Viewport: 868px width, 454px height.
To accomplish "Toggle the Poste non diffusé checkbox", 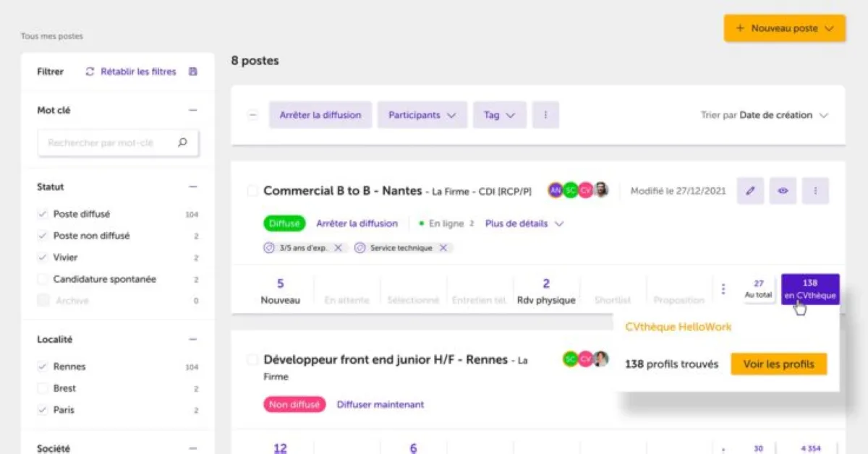I will point(43,236).
